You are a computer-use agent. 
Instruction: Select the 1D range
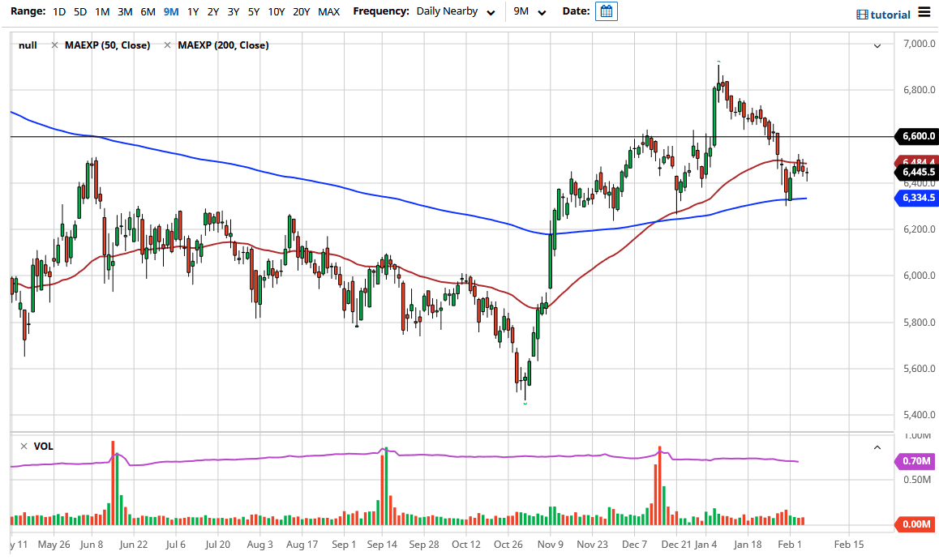coord(58,11)
